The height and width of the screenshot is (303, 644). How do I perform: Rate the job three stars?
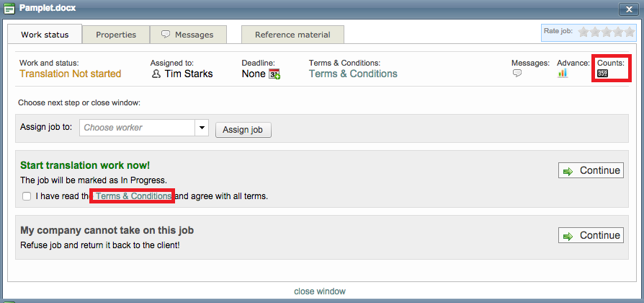(607, 32)
